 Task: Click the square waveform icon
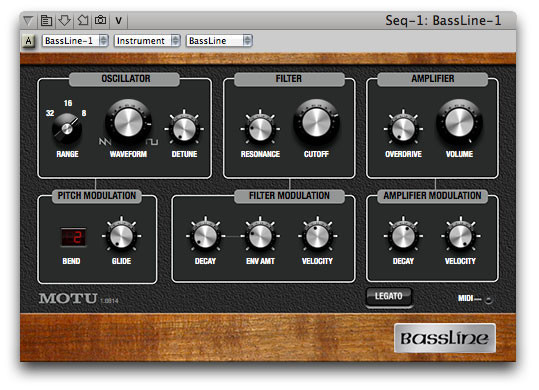152,142
